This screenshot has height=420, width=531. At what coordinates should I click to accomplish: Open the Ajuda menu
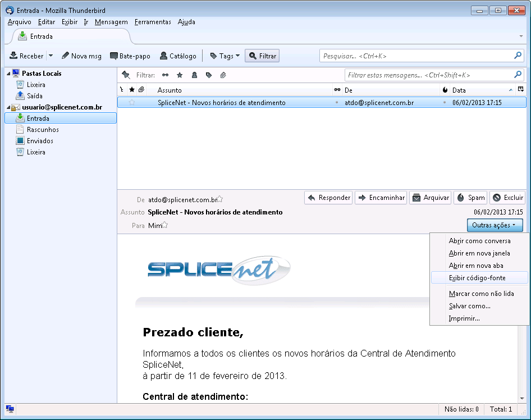[x=186, y=22]
